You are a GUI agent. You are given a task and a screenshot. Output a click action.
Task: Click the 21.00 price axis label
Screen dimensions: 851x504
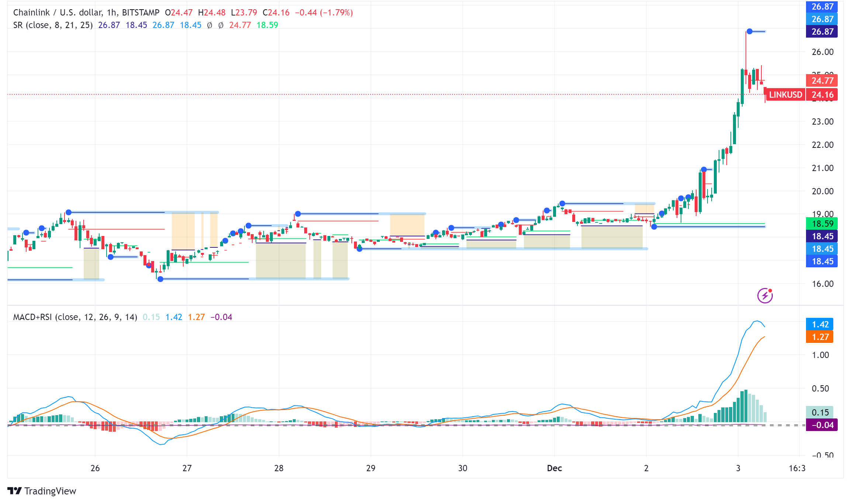822,168
